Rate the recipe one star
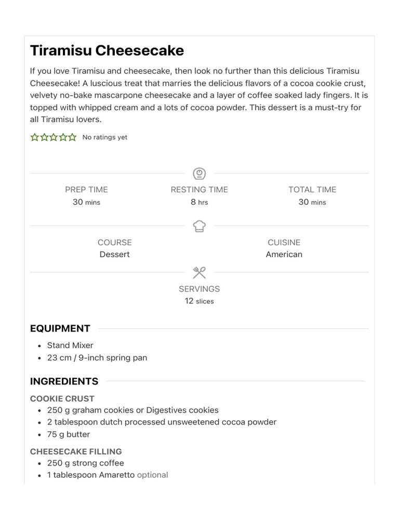The width and height of the screenshot is (399, 532). [35, 137]
